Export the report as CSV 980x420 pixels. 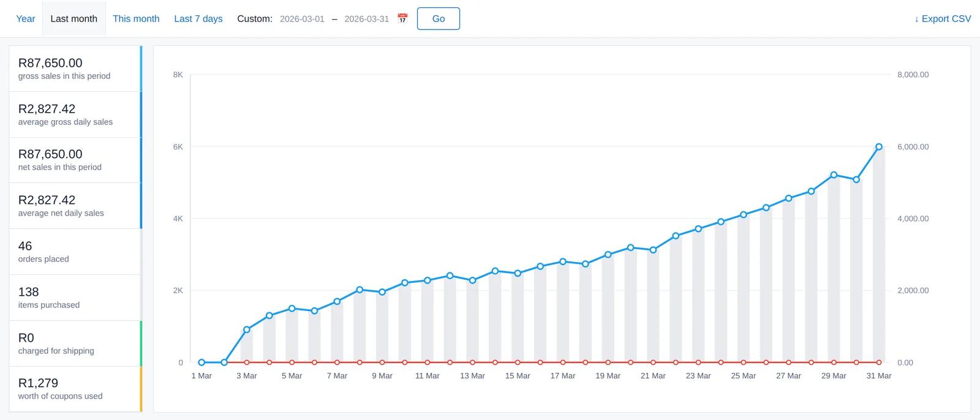coord(943,18)
